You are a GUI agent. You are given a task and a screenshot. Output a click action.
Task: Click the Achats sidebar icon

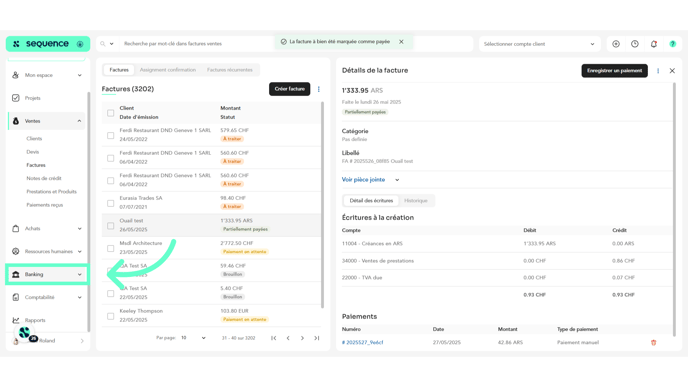click(16, 229)
